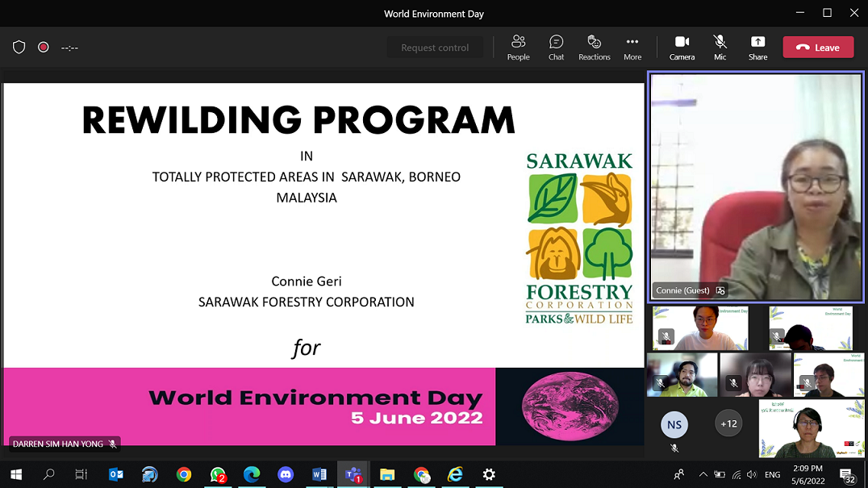The width and height of the screenshot is (868, 488).
Task: Click the Request control button
Action: click(435, 48)
